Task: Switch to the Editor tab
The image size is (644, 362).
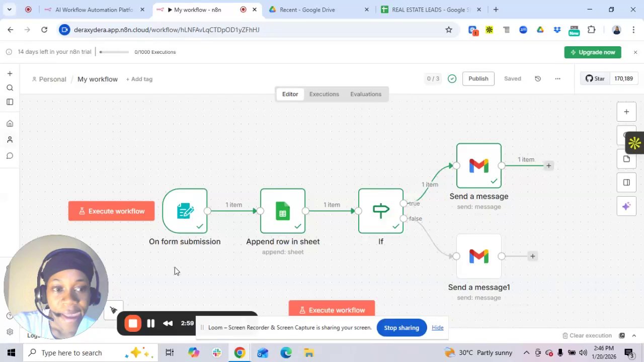Action: [290, 94]
